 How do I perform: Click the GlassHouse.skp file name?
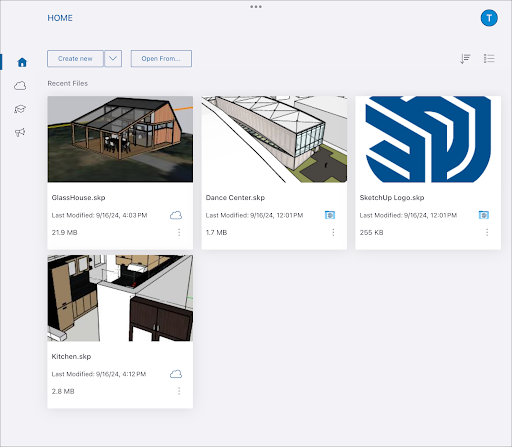click(x=78, y=198)
